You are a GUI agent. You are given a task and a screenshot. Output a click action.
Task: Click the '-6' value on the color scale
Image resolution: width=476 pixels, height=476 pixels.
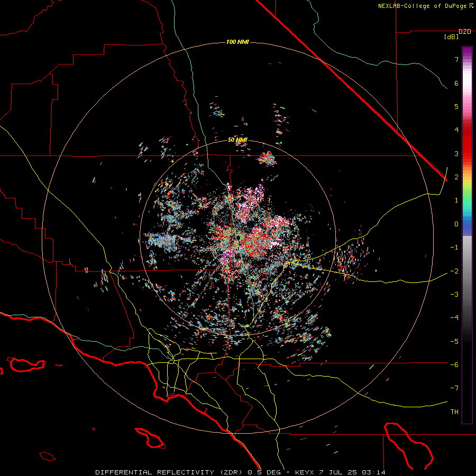coord(454,364)
